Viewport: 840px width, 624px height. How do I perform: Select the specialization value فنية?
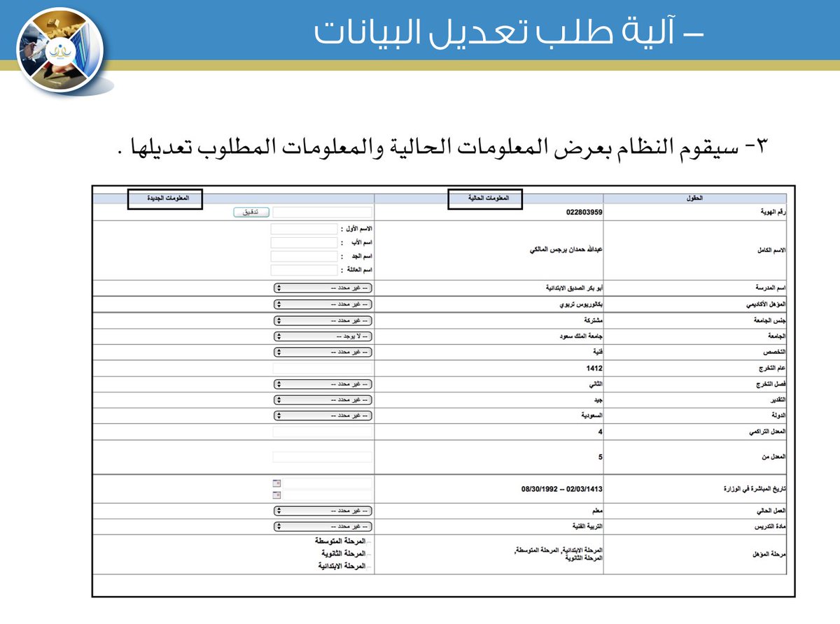point(598,351)
